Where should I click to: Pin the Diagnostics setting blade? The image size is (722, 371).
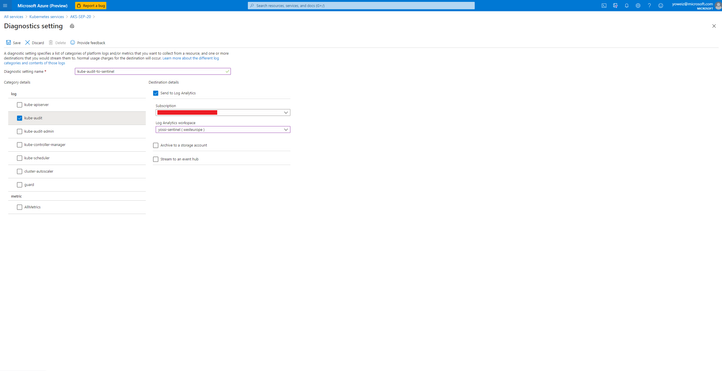point(72,26)
